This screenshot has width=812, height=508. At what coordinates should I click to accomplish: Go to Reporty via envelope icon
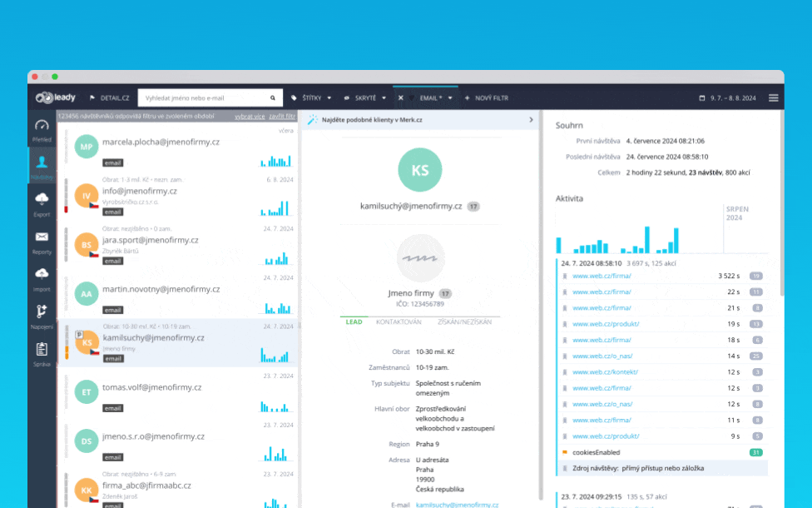pos(42,241)
